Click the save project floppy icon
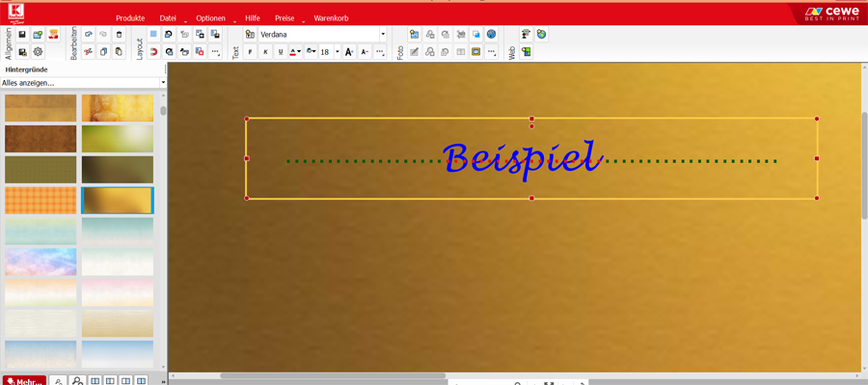The image size is (868, 385). 22,35
